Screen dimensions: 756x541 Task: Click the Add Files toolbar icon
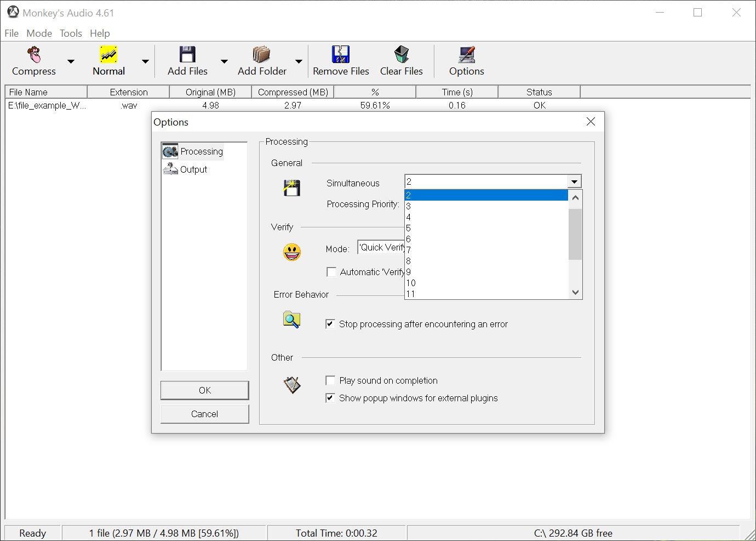187,55
